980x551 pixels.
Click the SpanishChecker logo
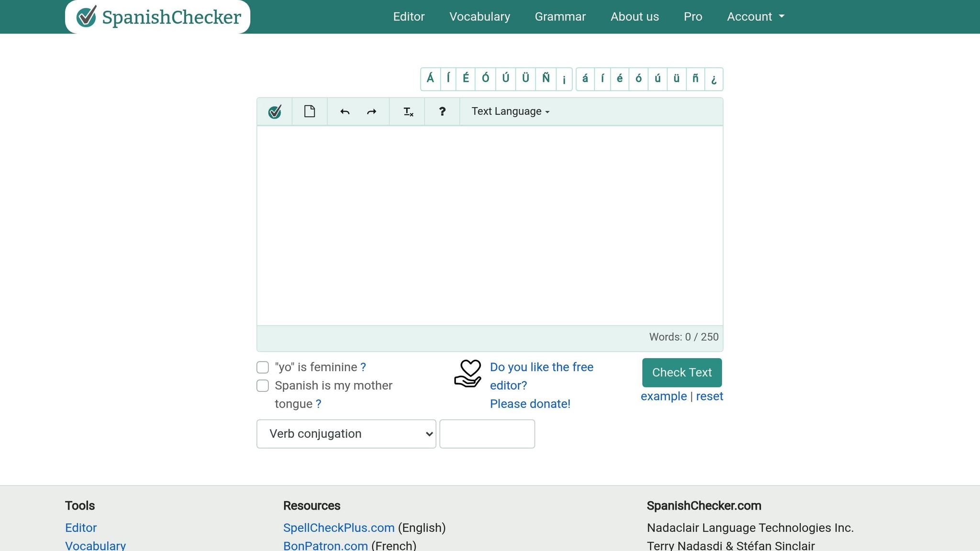pyautogui.click(x=158, y=17)
